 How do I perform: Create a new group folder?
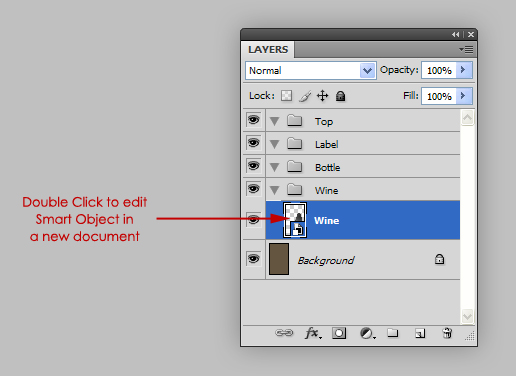click(393, 333)
